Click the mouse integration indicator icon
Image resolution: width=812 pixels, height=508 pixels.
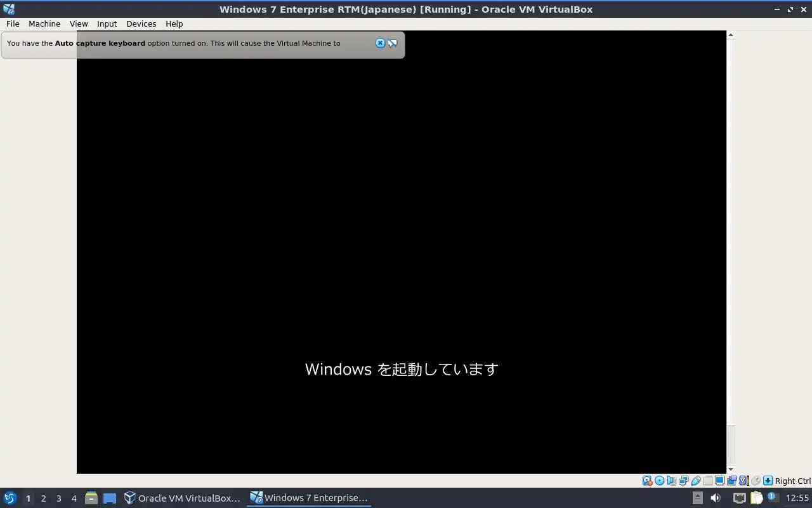(x=756, y=481)
